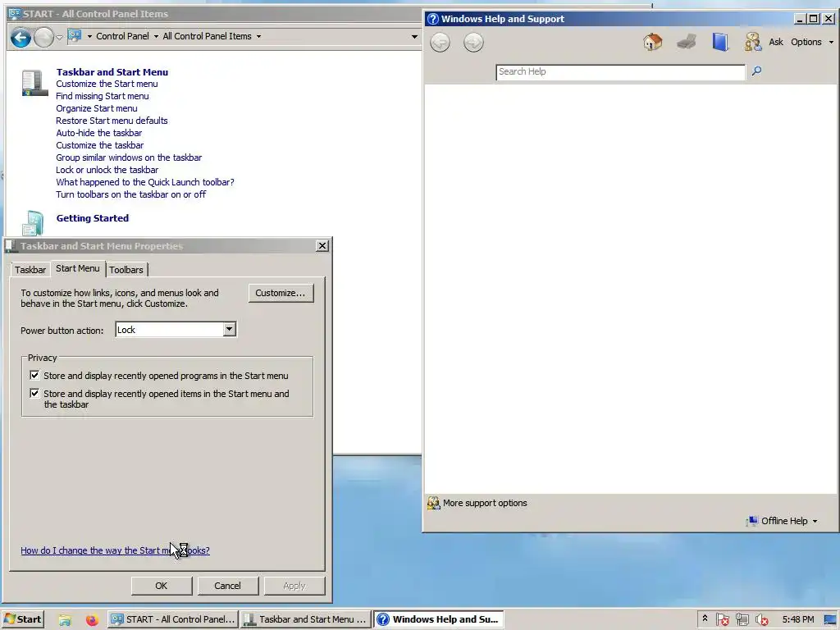Open the Getting Started heading link
The width and height of the screenshot is (840, 630).
click(92, 218)
